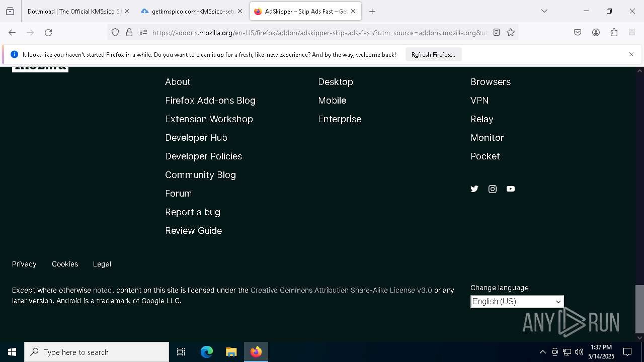
Task: Open Mozilla's Instagram page icon
Action: click(x=493, y=189)
